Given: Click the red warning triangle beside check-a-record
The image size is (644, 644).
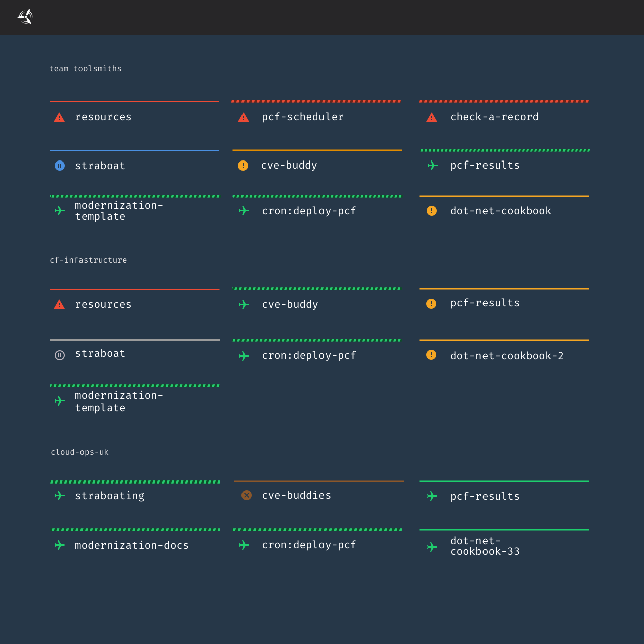Looking at the screenshot, I should 432,117.
